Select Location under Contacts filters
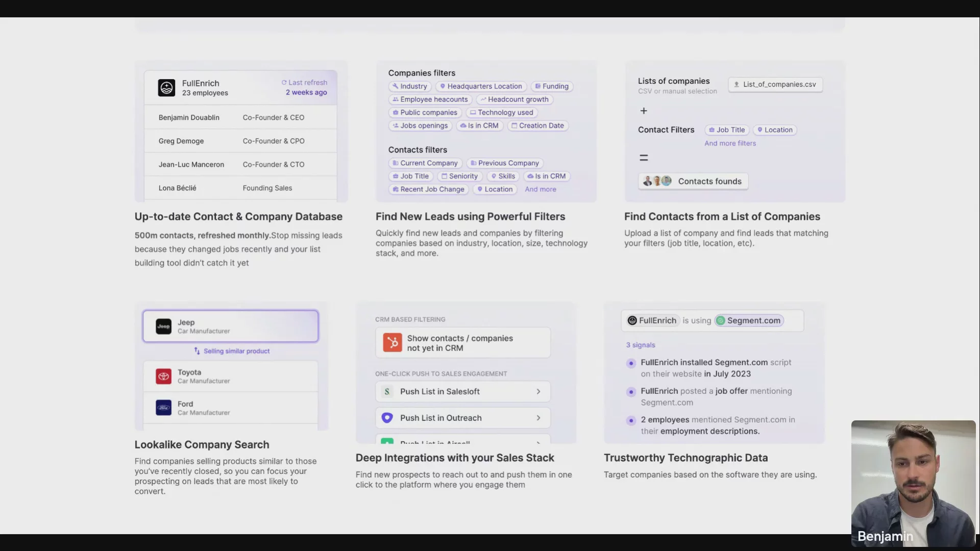The image size is (980, 551). click(495, 189)
